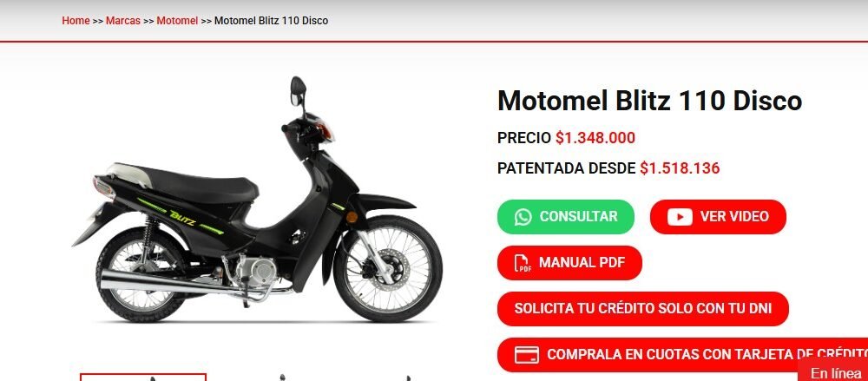Click the WhatsApp icon in CONSULTAR button

pyautogui.click(x=523, y=216)
